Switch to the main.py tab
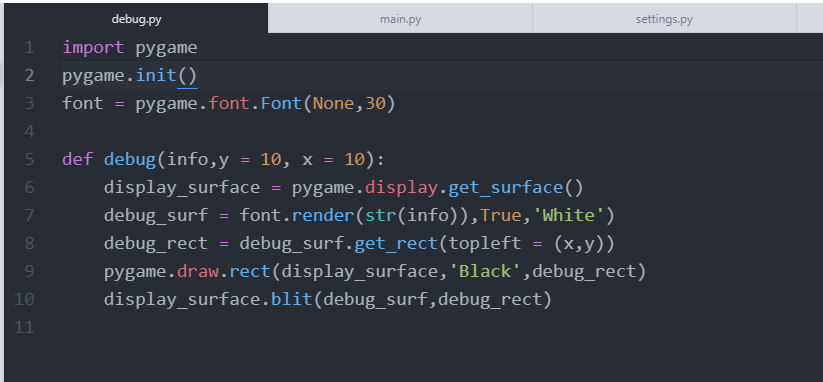The height and width of the screenshot is (382, 823). point(400,19)
